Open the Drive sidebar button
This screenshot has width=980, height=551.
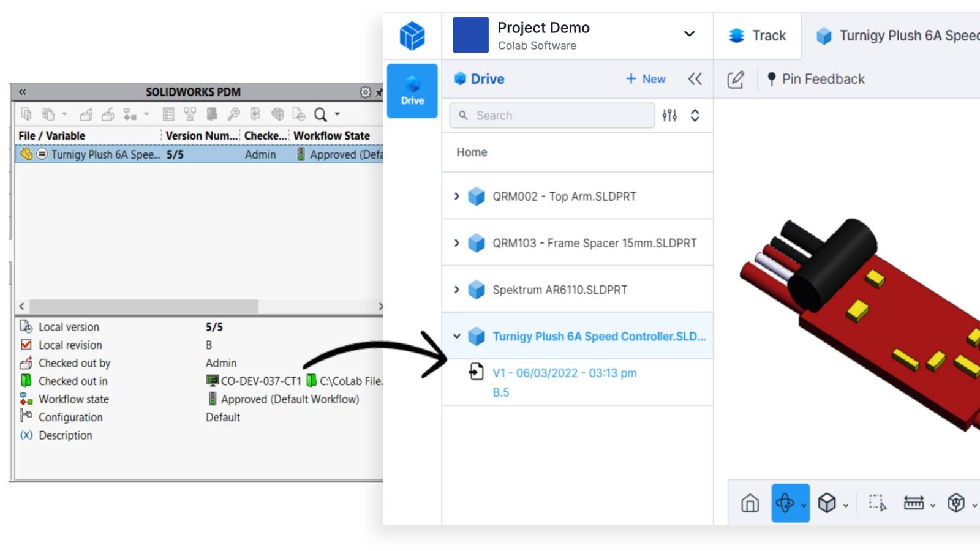point(412,91)
